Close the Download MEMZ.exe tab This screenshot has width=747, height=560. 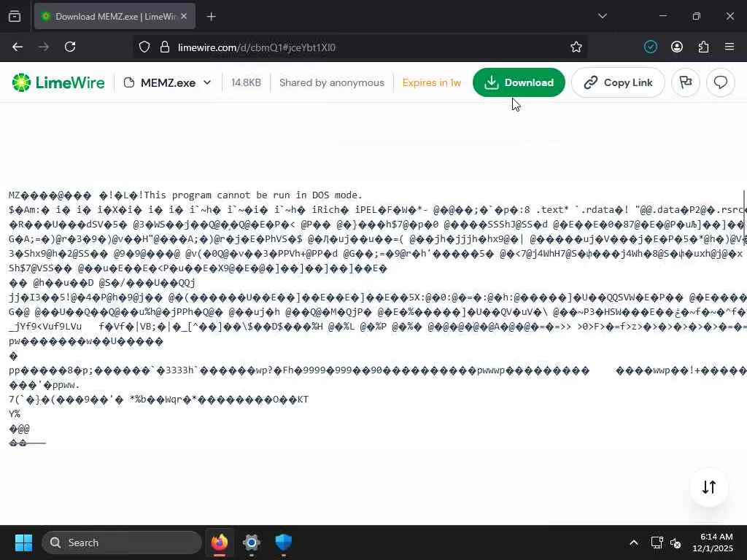(x=184, y=16)
